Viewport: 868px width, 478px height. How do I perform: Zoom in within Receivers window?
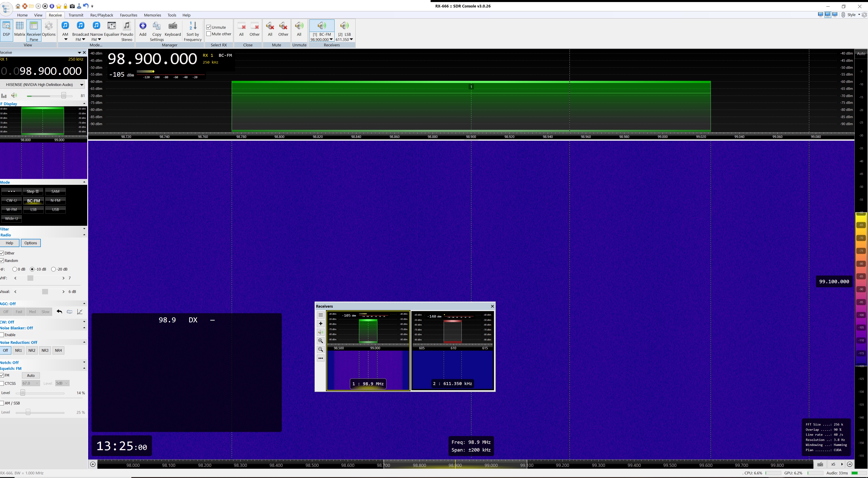pos(321,341)
